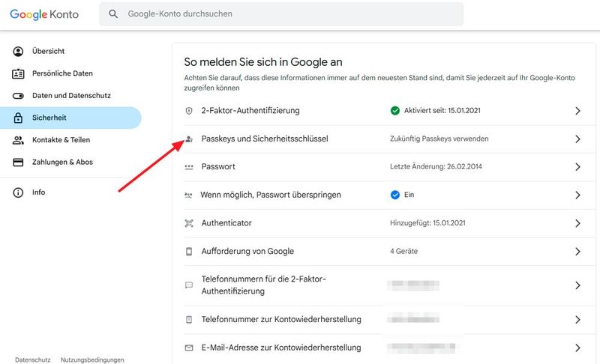Expand the Telefonnummer zur Kontowiederherstellung chevron
This screenshot has height=364, width=600.
tap(577, 320)
